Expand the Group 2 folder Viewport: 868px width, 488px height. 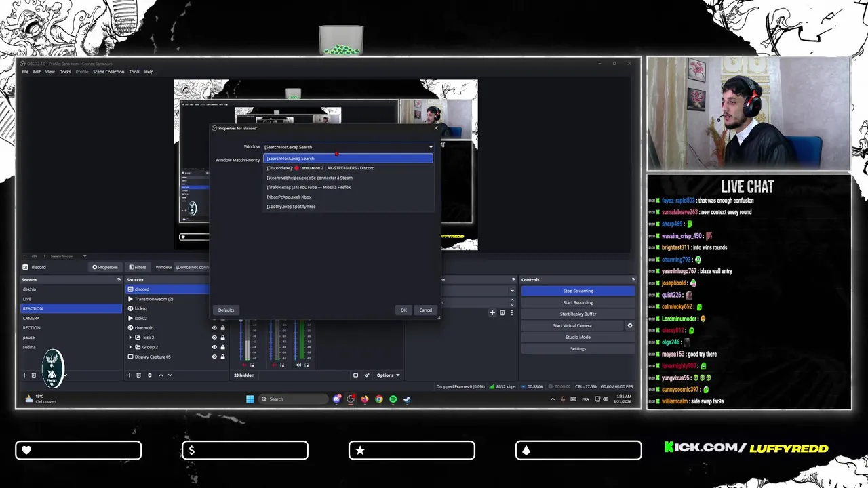pyautogui.click(x=130, y=347)
